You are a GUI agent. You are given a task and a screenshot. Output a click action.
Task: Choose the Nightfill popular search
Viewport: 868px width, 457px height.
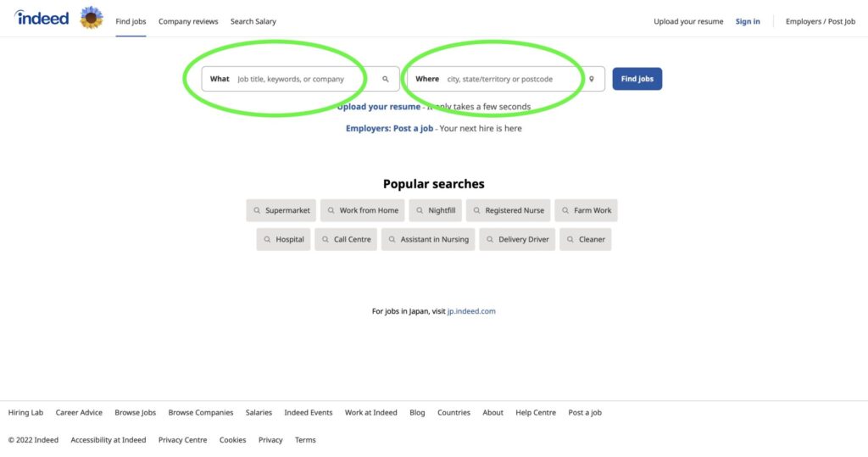point(436,210)
